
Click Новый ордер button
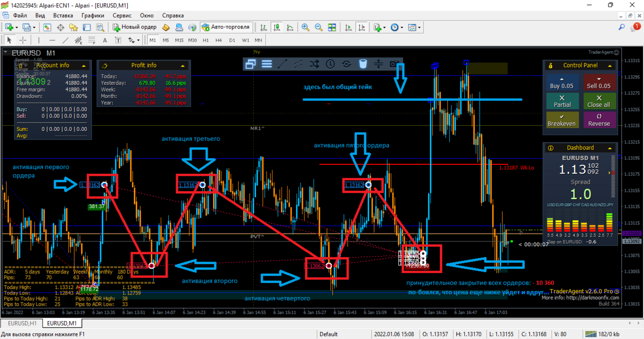[x=135, y=27]
